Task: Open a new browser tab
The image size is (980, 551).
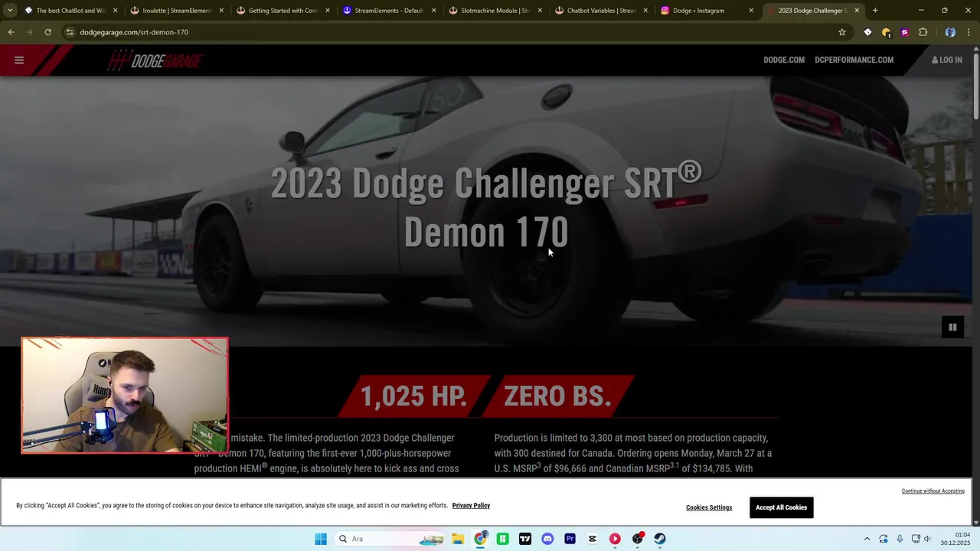Action: pos(875,11)
